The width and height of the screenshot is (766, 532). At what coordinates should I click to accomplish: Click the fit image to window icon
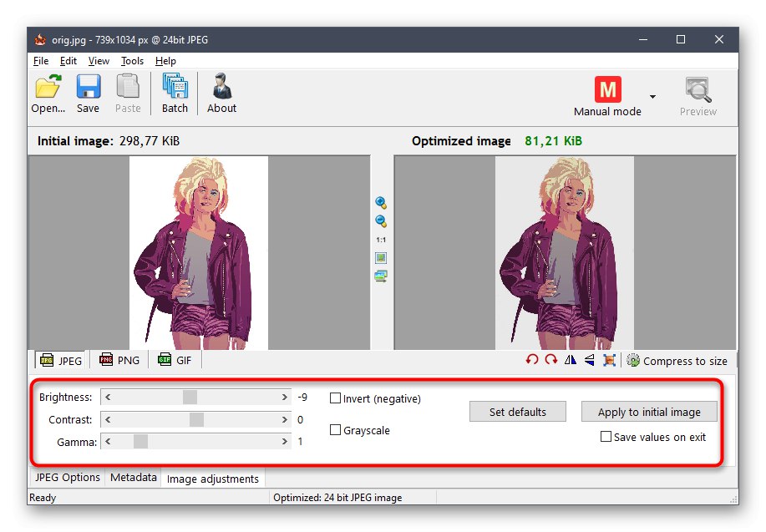(x=381, y=258)
